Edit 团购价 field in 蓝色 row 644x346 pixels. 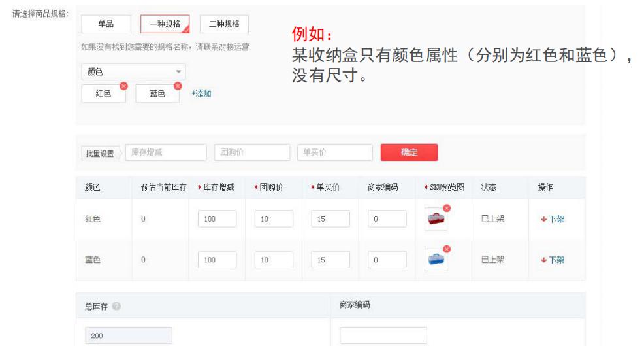pyautogui.click(x=274, y=260)
